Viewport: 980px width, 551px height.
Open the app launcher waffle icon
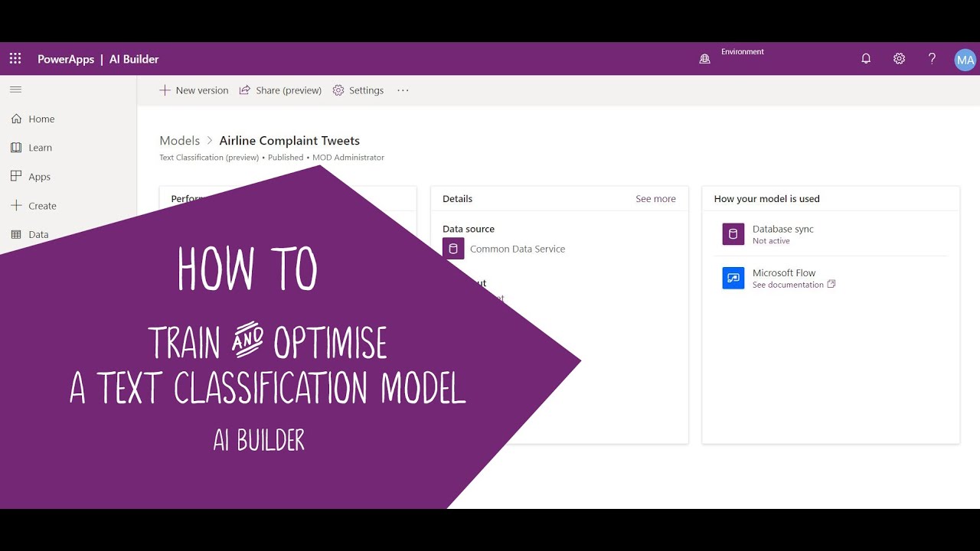click(15, 59)
